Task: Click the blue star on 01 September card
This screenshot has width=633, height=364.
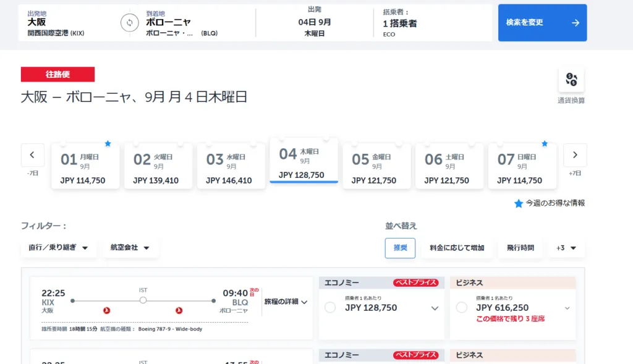Action: [x=108, y=143]
